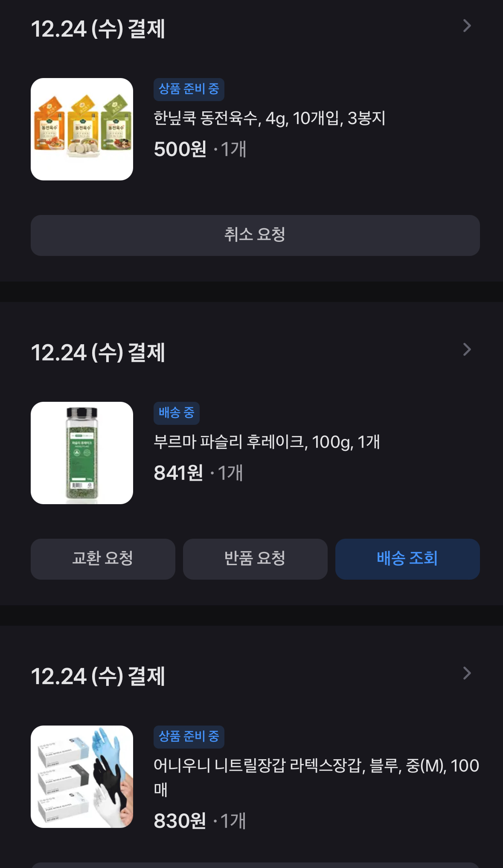
Task: Expand first order's detail chevron
Action: coord(467,26)
